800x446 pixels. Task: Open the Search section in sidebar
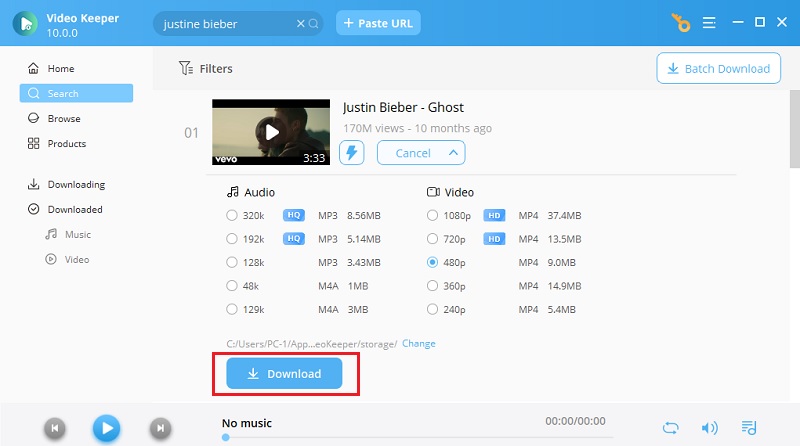coord(76,93)
